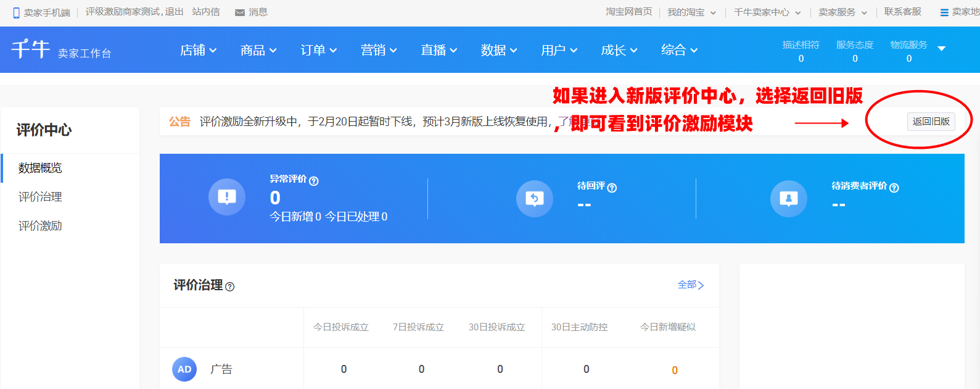Click the 待回评 round reply icon
980x389 pixels.
(535, 198)
